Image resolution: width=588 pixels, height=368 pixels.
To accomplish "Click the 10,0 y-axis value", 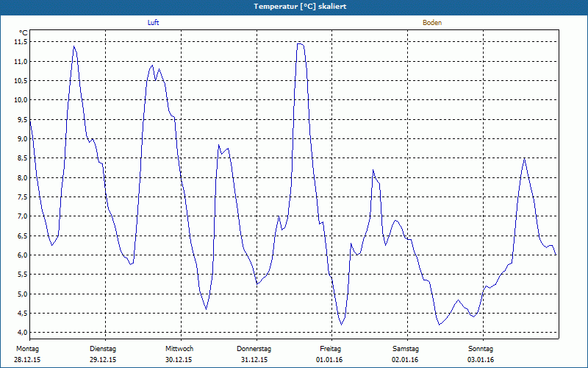I will pos(21,100).
